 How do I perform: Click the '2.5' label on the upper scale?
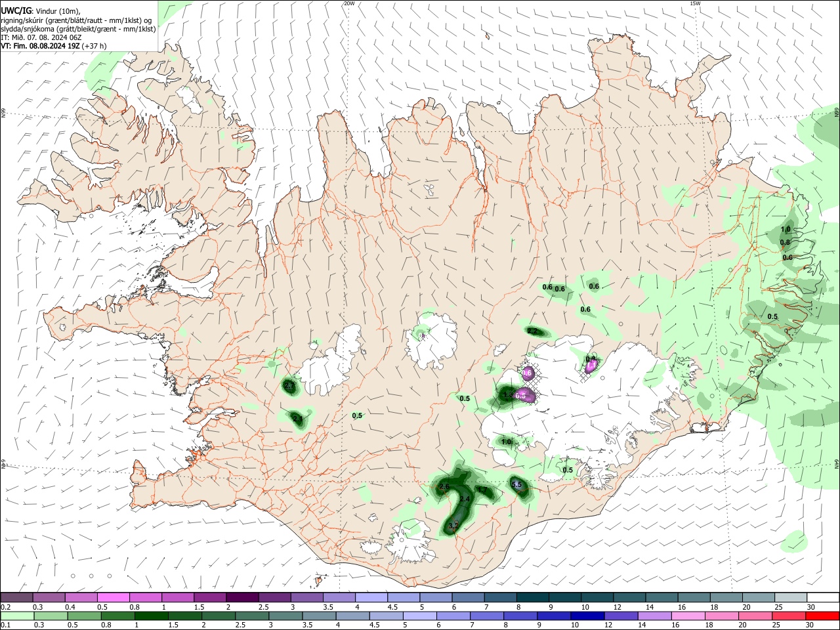264,607
